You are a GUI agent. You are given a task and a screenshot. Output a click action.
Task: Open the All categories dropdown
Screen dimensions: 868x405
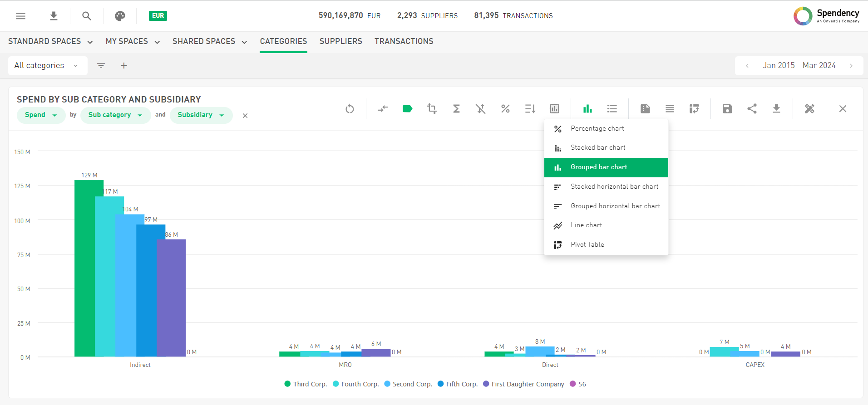[46, 66]
